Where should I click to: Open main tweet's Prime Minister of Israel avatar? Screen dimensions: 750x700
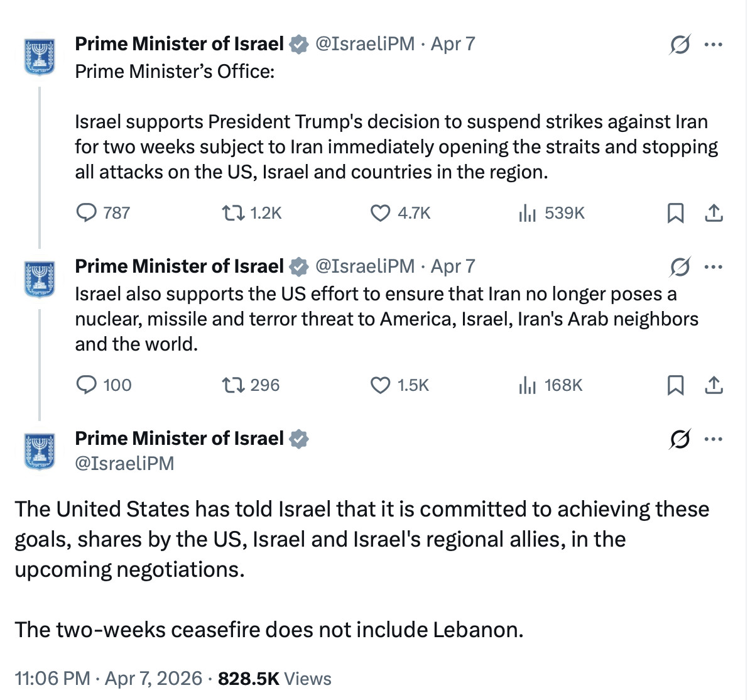[x=39, y=451]
